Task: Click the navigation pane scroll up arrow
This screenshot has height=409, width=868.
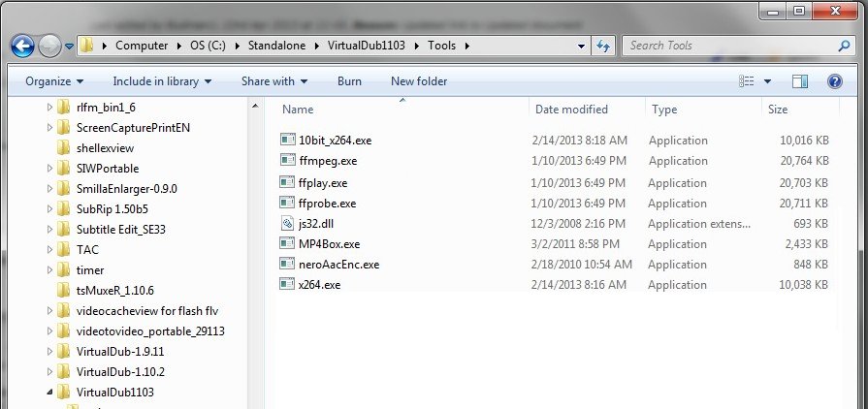Action: [255, 106]
